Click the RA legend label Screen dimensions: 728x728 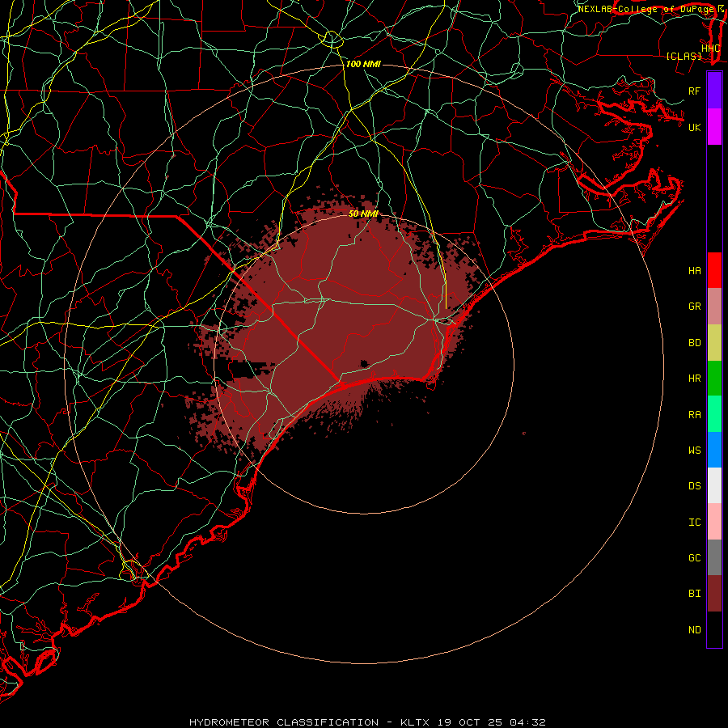click(x=694, y=415)
